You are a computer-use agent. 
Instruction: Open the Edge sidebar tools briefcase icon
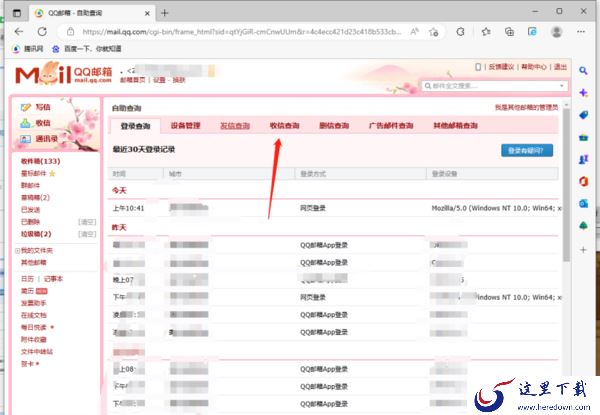click(583, 137)
